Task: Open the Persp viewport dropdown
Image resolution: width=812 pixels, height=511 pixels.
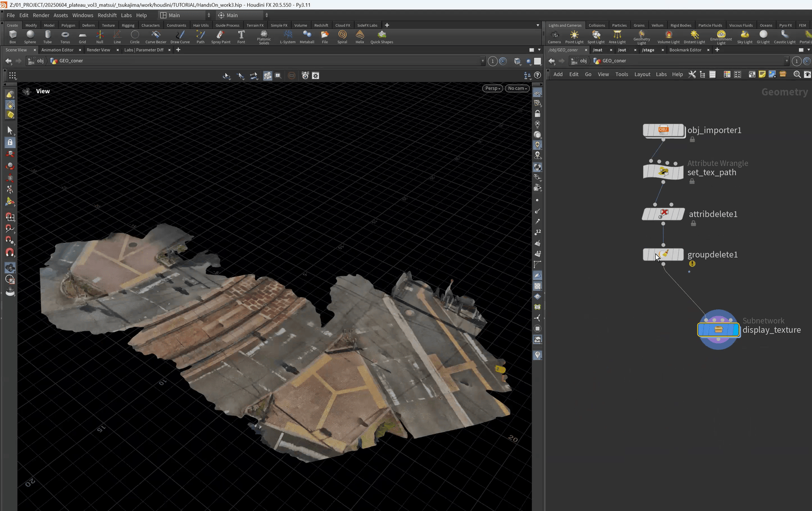Action: tap(492, 88)
